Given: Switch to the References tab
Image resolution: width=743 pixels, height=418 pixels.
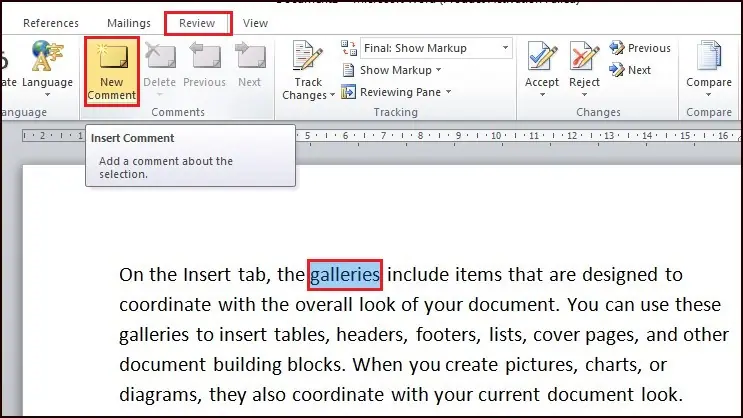Looking at the screenshot, I should pyautogui.click(x=51, y=23).
